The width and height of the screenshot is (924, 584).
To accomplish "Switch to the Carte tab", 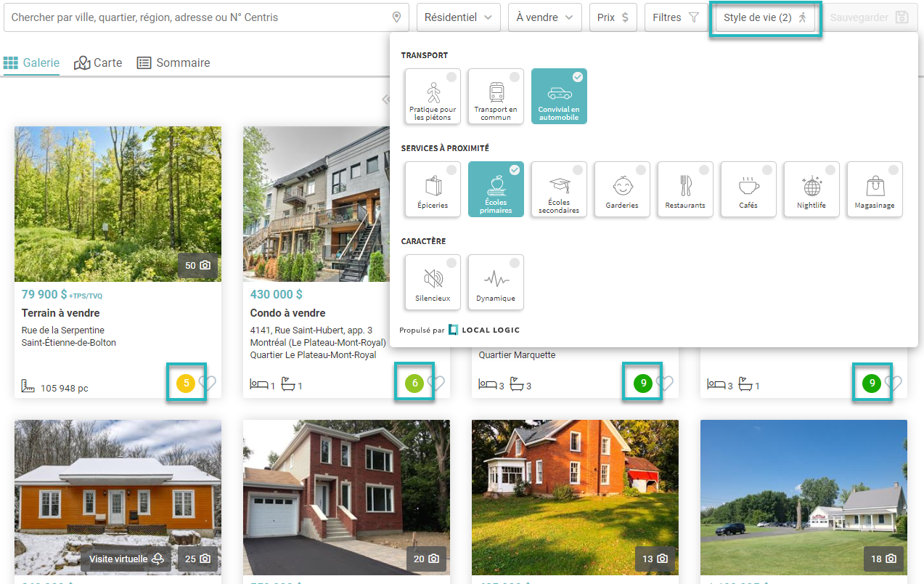I will [99, 63].
